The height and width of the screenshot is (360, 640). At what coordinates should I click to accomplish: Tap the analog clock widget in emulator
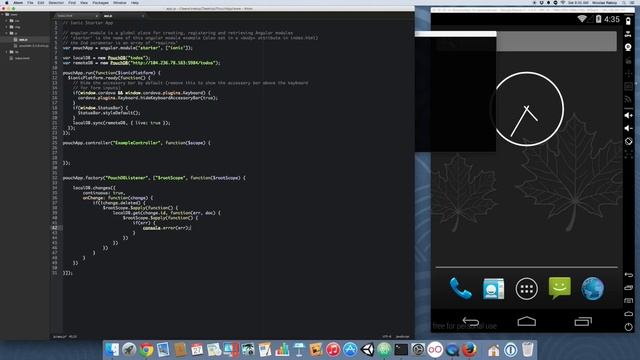(x=527, y=109)
